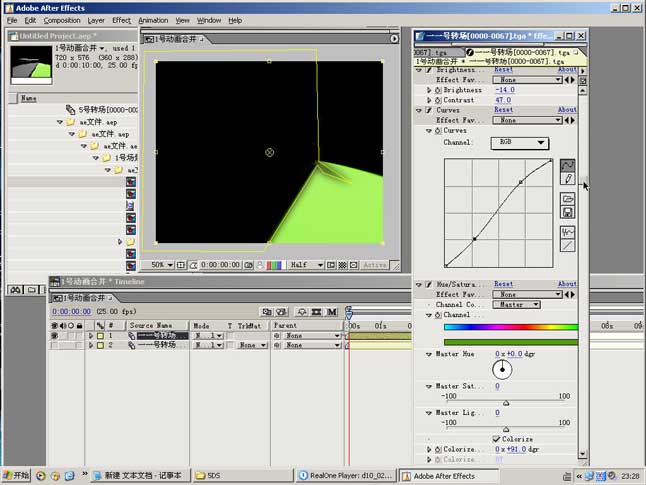The height and width of the screenshot is (485, 646).
Task: Open the Animation menu
Action: pos(153,20)
